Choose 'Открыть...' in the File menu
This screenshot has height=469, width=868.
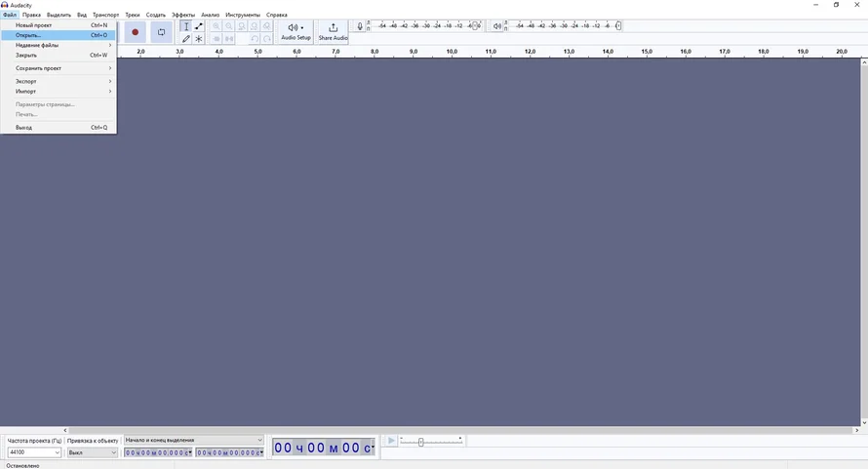[x=29, y=35]
